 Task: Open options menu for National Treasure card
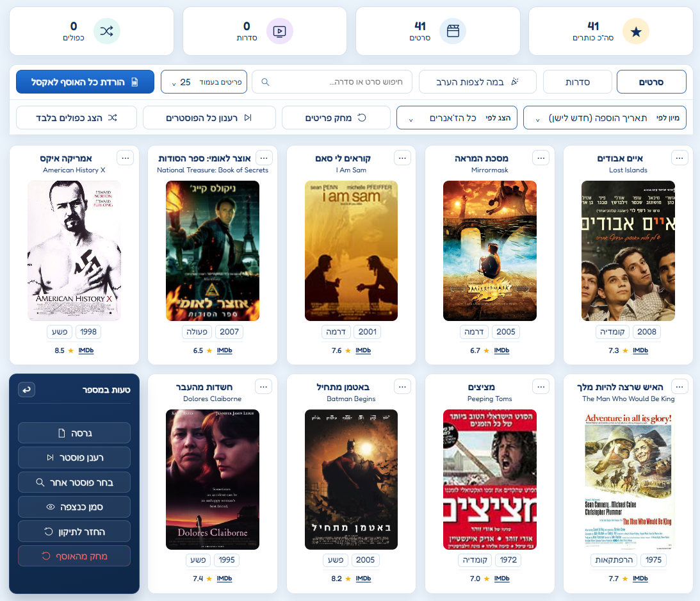tap(264, 158)
